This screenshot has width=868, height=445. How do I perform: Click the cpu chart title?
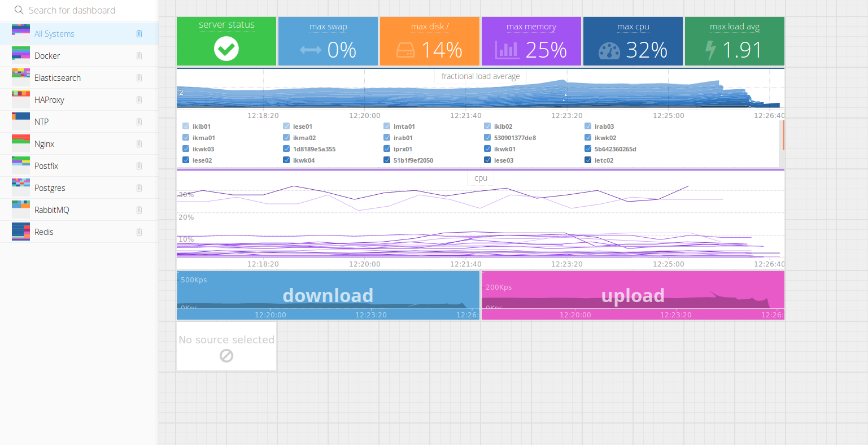point(481,178)
